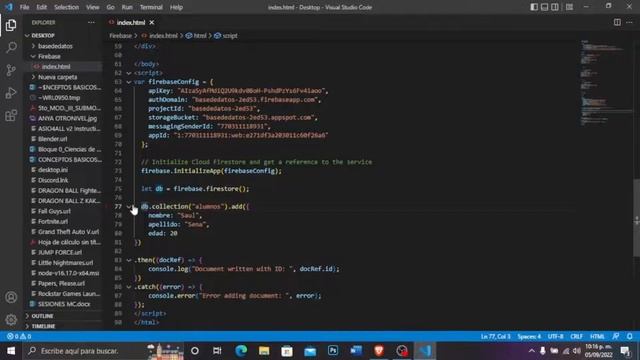The width and height of the screenshot is (640, 360).
Task: Toggle the primary side bar layout icon
Action: click(x=534, y=7)
